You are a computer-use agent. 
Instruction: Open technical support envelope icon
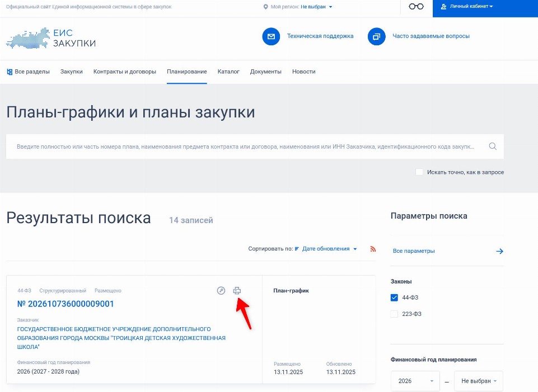click(271, 36)
